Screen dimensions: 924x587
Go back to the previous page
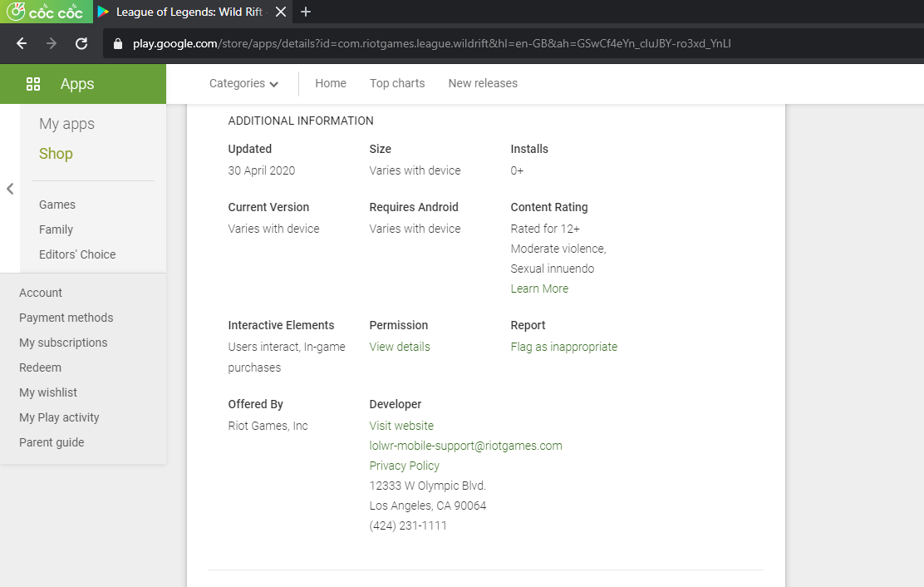(x=22, y=43)
